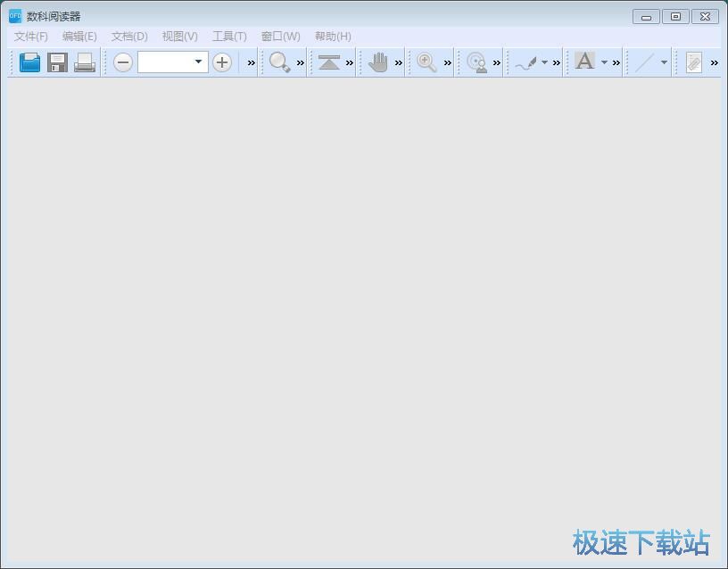Open the pen tool dropdown arrow
This screenshot has height=569, width=728.
coord(544,62)
